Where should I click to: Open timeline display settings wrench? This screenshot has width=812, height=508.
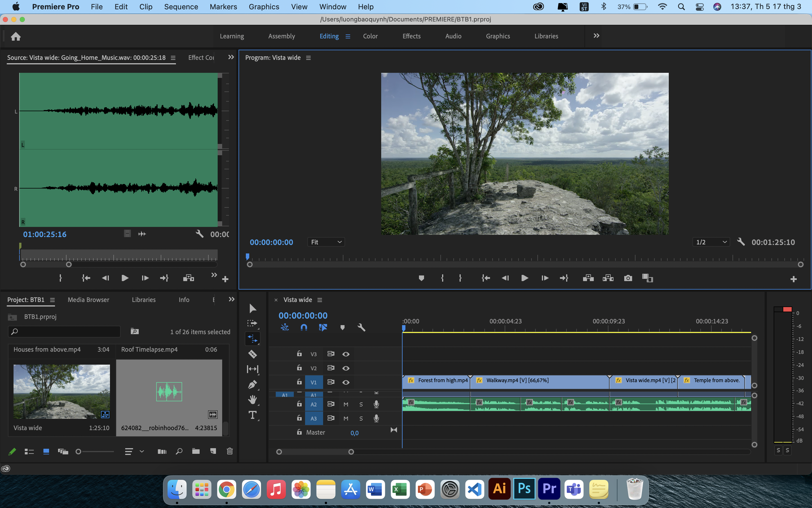tap(361, 328)
